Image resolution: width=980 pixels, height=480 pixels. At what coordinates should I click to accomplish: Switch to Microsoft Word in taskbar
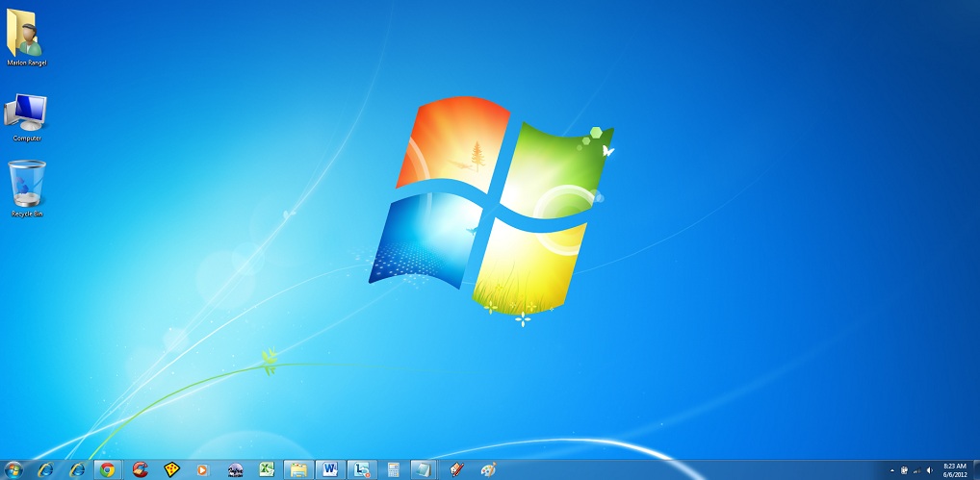pyautogui.click(x=330, y=469)
